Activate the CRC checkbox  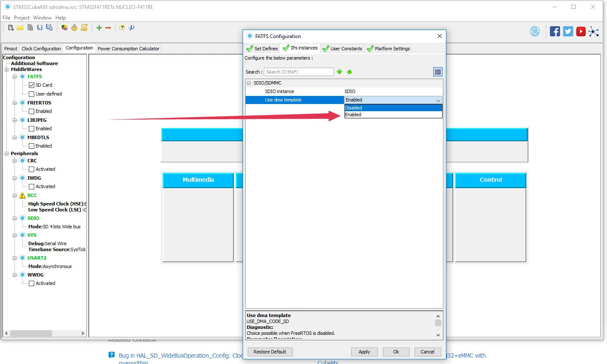(31, 169)
